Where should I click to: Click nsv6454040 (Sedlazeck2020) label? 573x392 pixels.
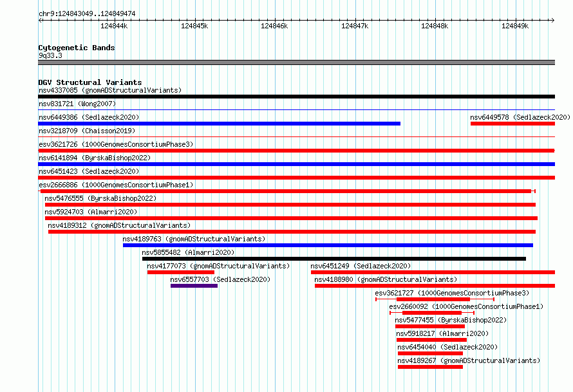pos(447,347)
